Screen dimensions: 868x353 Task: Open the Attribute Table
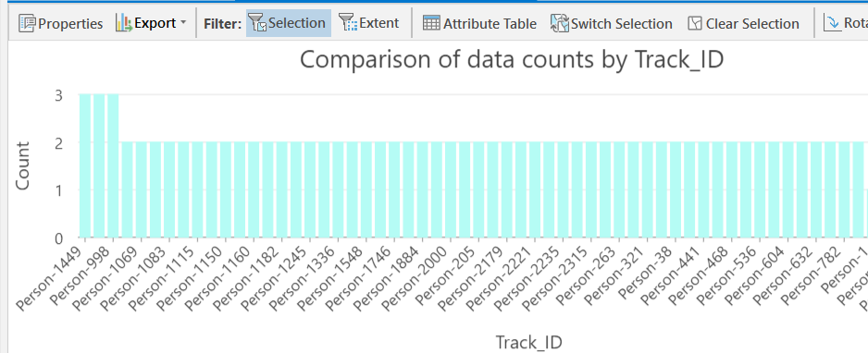[480, 23]
